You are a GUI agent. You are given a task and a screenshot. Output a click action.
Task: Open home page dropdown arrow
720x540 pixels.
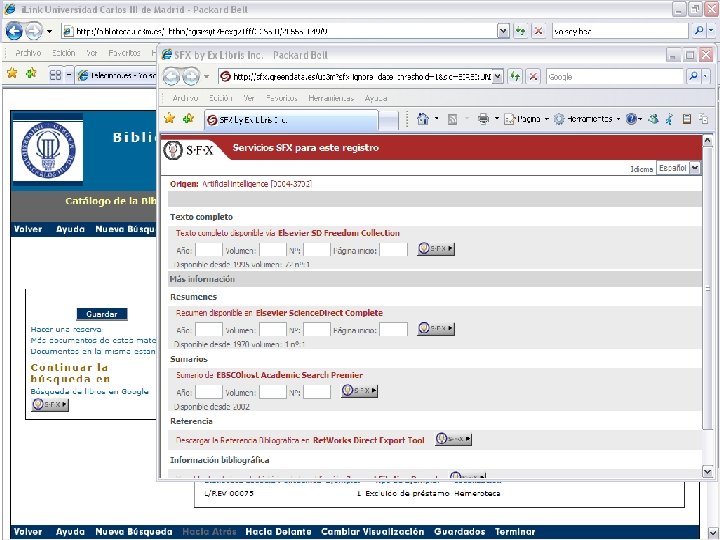436,119
